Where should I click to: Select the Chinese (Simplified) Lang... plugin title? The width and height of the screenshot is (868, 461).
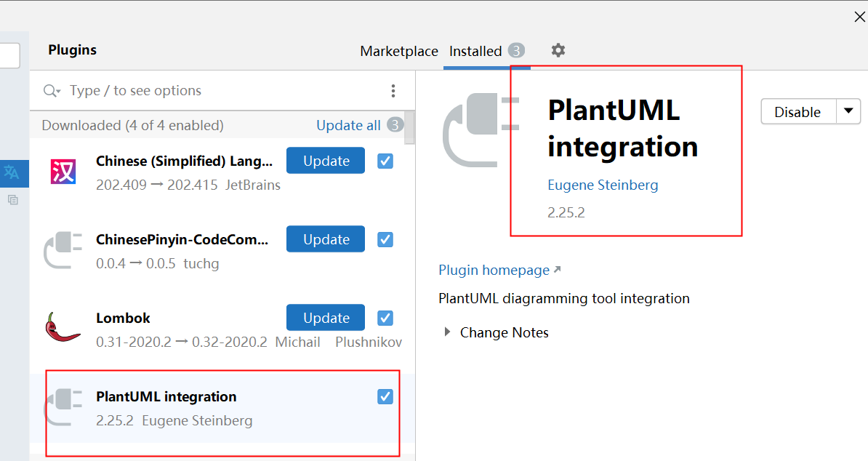click(x=185, y=161)
